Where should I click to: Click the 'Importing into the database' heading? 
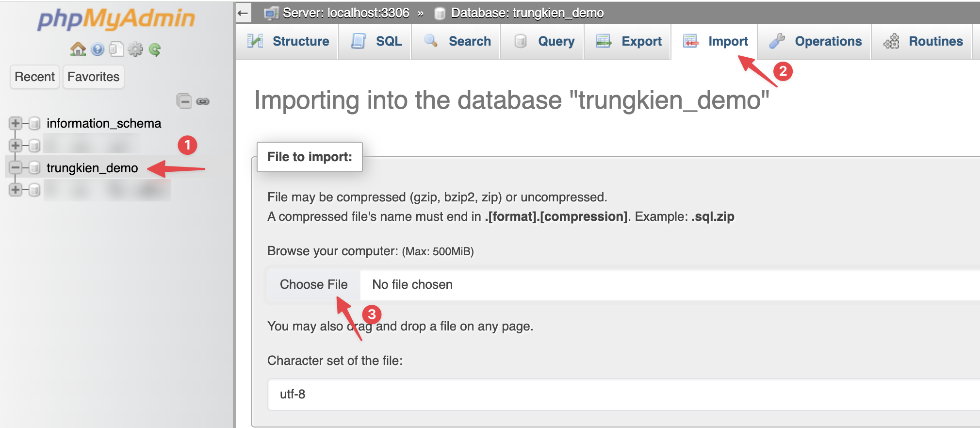pyautogui.click(x=512, y=100)
